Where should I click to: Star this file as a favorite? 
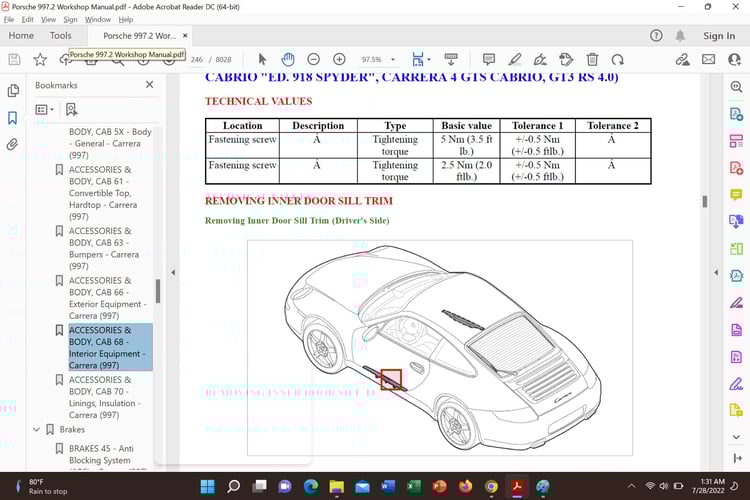click(40, 59)
